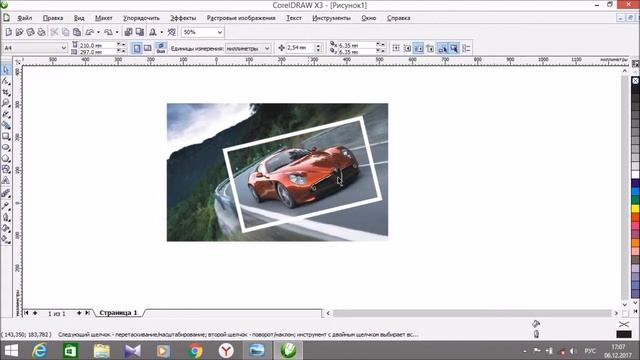This screenshot has height=360, width=640.
Task: Select the Rectangle tool in the toolbox
Action: click(x=6, y=136)
